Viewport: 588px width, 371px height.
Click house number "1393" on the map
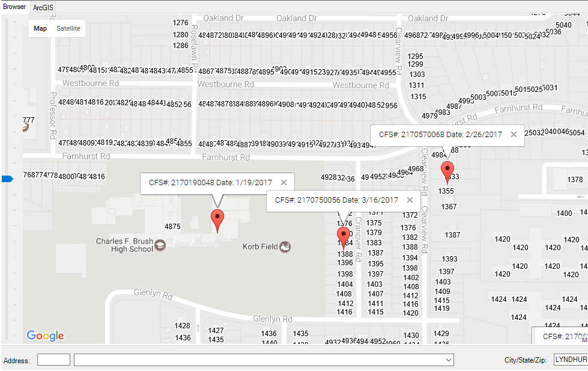point(449,259)
